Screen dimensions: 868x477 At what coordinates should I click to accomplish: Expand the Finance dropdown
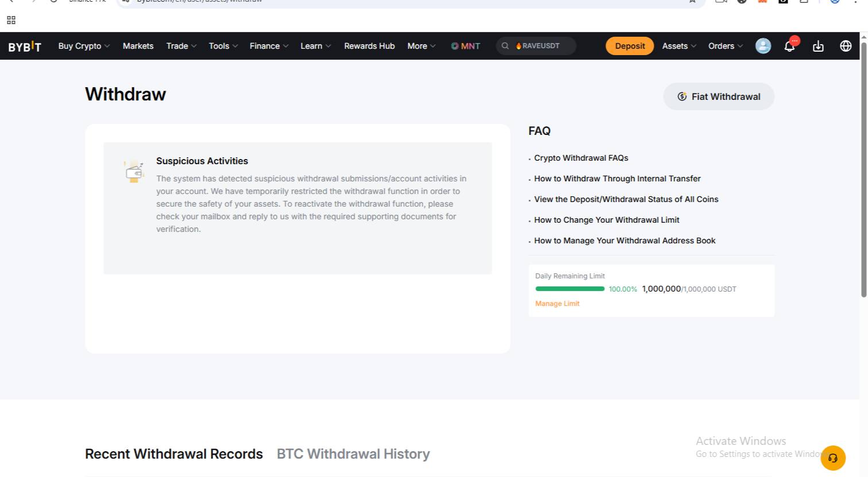point(269,46)
